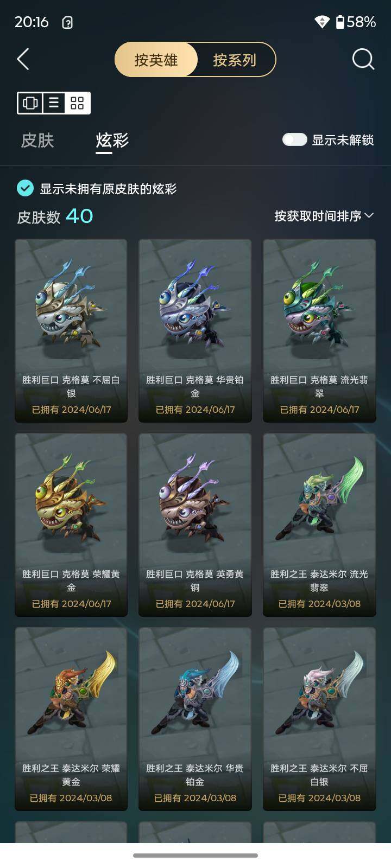Tap the battery status icon

(x=340, y=22)
